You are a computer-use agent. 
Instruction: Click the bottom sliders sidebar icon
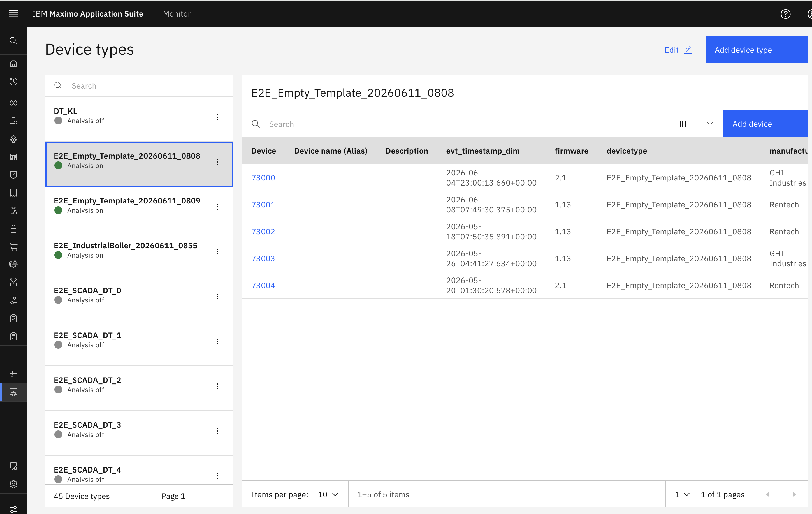point(13,509)
